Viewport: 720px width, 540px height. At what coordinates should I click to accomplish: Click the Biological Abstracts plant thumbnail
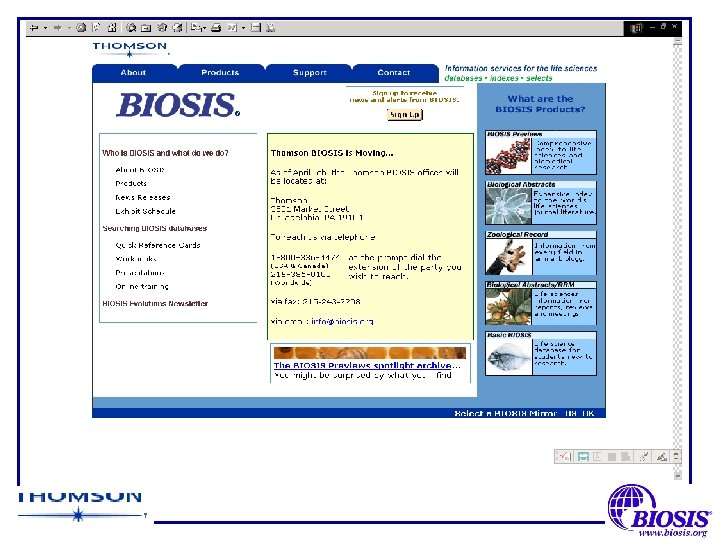pyautogui.click(x=508, y=206)
